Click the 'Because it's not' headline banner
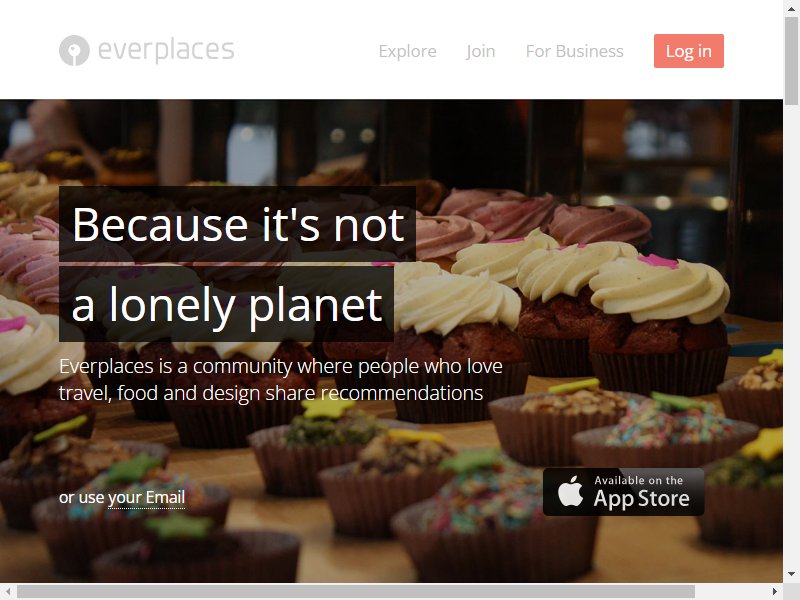The height and width of the screenshot is (600, 800). pos(237,224)
